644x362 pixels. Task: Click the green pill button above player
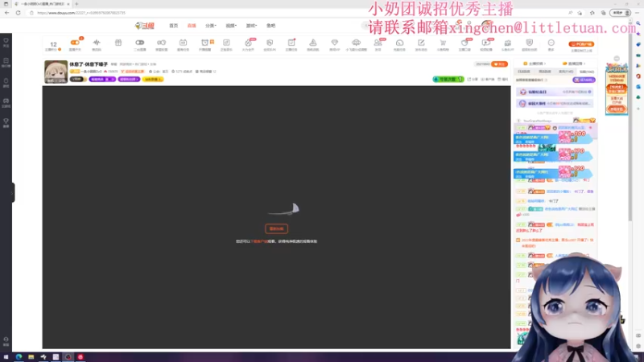tap(448, 79)
